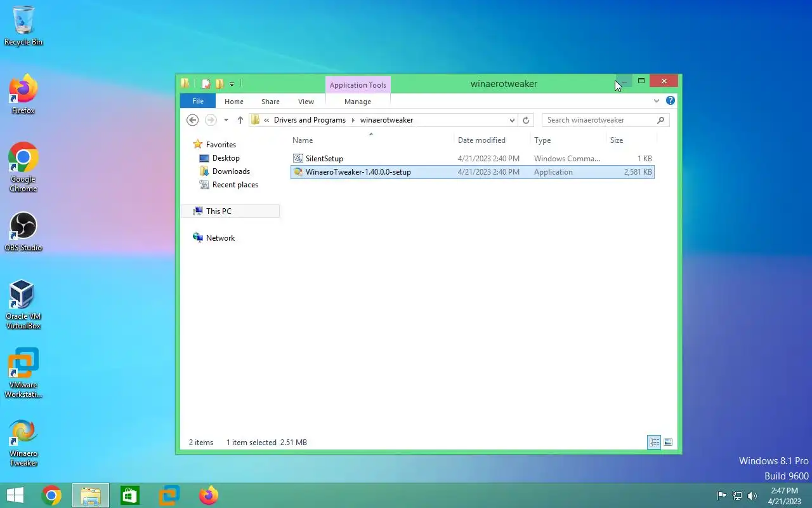Viewport: 812px width, 508px height.
Task: Click the New folder icon in the quick access toolbar
Action: click(219, 84)
